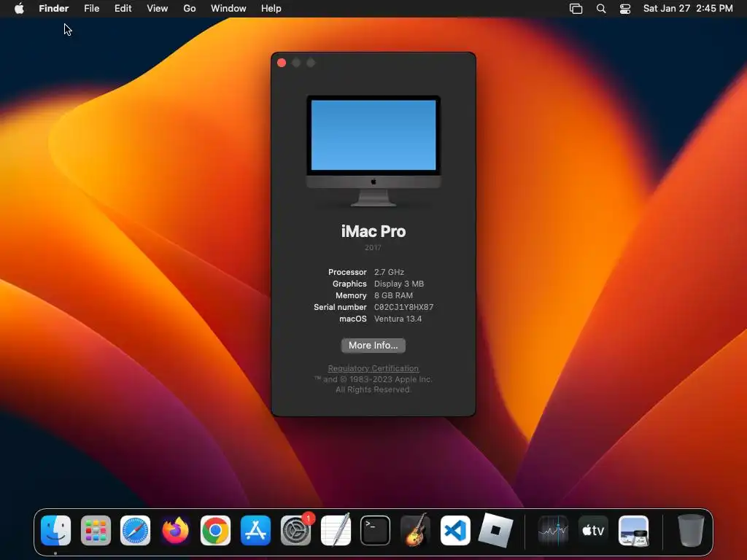Open the Finder menu in menu bar
Viewport: 747px width, 560px height.
54,9
